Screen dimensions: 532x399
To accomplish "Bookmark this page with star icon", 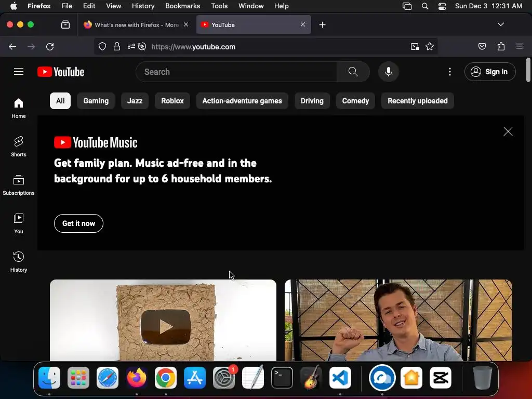I will point(430,46).
